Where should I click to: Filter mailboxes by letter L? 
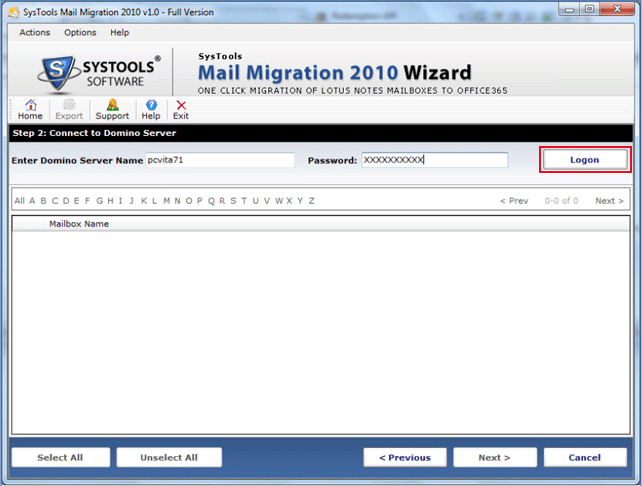154,201
